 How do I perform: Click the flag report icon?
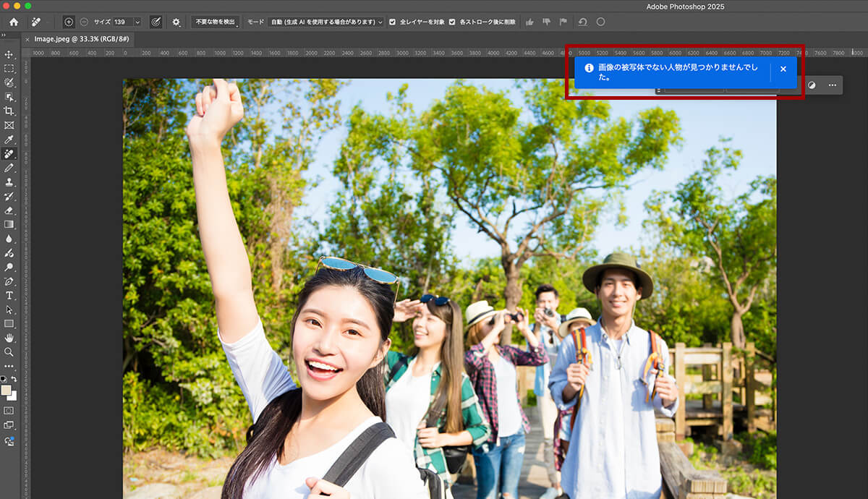click(x=563, y=22)
